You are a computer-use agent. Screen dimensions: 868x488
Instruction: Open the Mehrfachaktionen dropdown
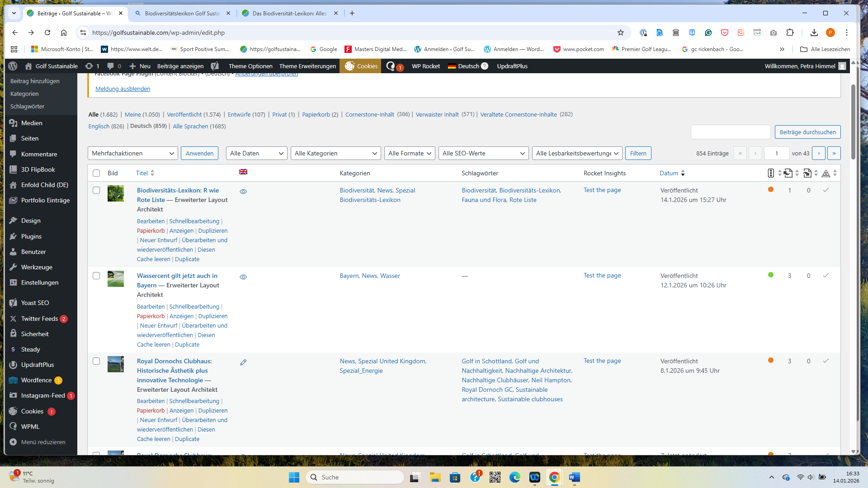132,153
